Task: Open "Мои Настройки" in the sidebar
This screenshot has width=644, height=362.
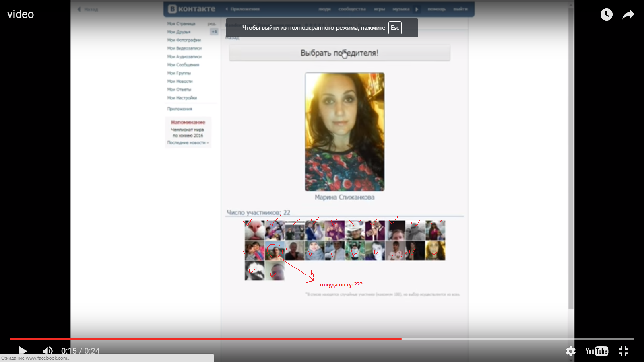Action: (x=182, y=98)
